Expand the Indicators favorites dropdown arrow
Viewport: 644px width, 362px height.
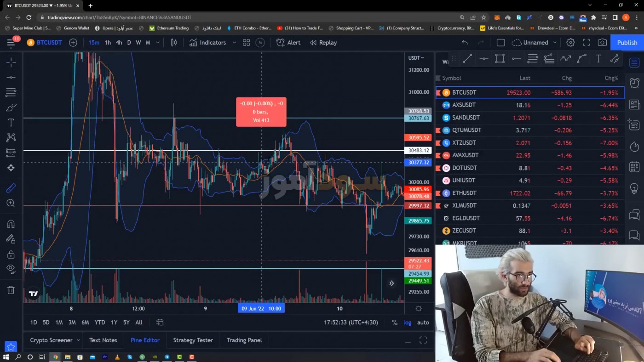[234, 43]
